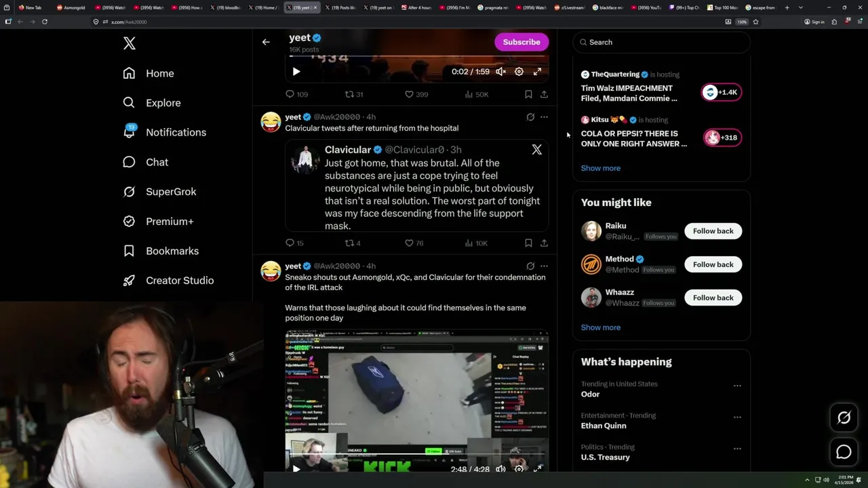The image size is (868, 488).
Task: Repost the post with 4 reposts
Action: 353,243
